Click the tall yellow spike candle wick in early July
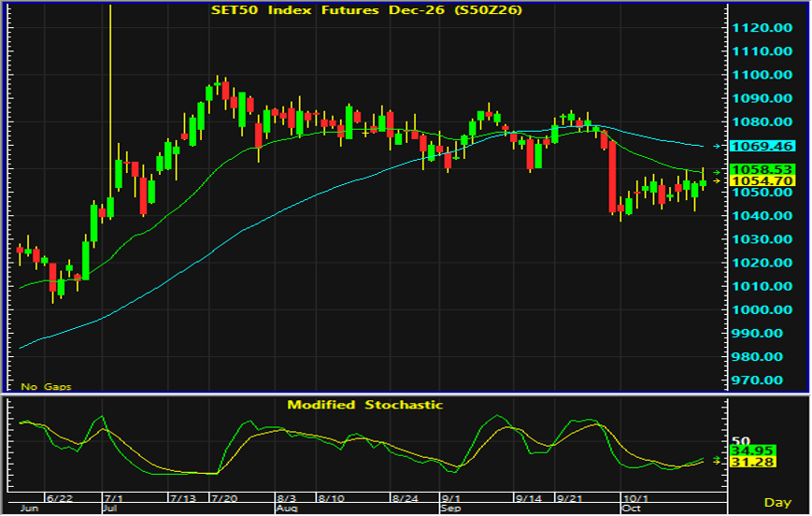812x516 pixels. click(x=110, y=101)
